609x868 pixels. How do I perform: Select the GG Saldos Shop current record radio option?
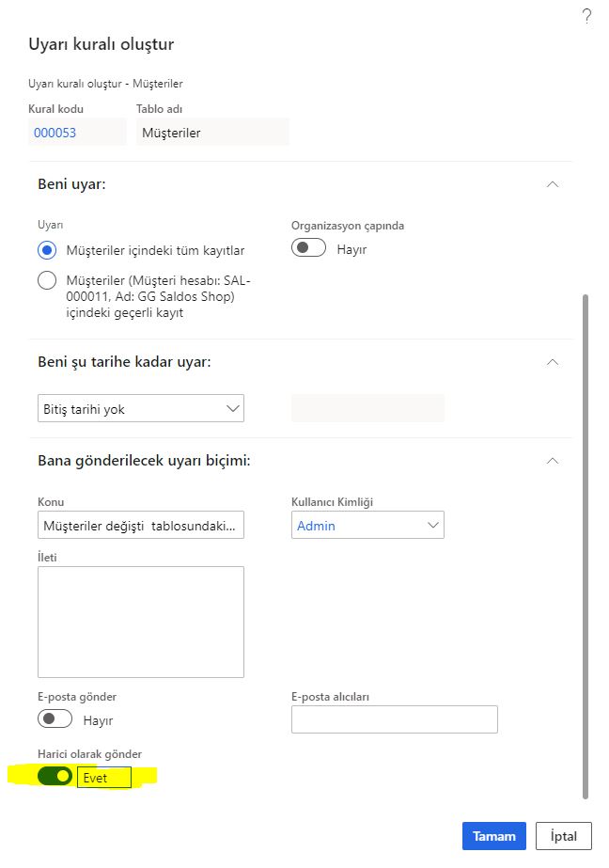point(47,280)
